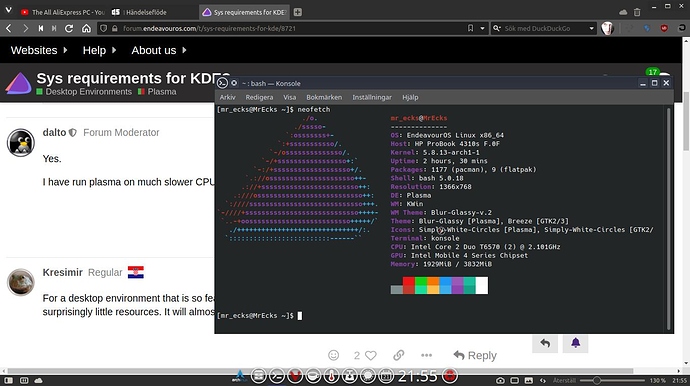Add an emoji reaction to the post
This screenshot has width=690, height=386.
pos(334,355)
